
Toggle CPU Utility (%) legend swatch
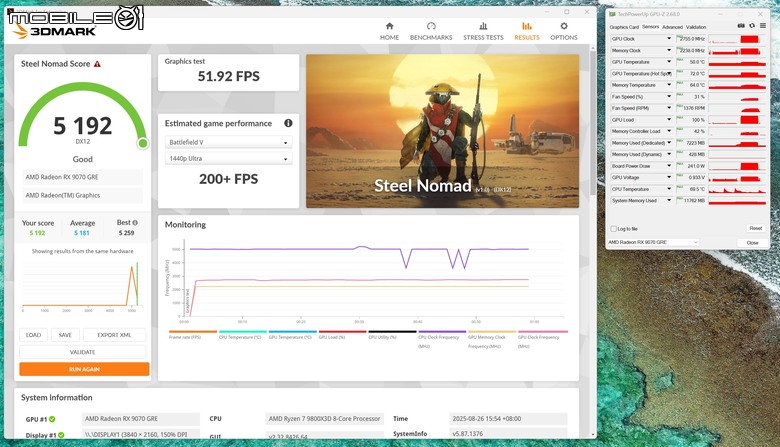(x=392, y=332)
